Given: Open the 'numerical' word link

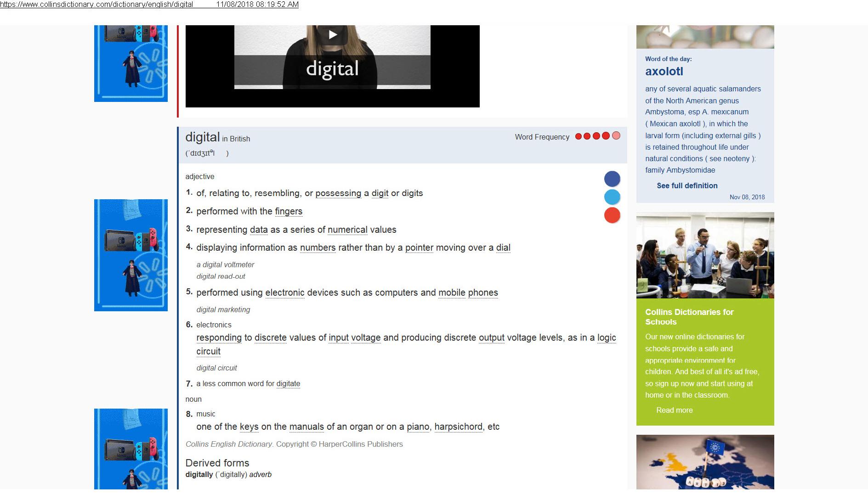Looking at the screenshot, I should tap(347, 230).
